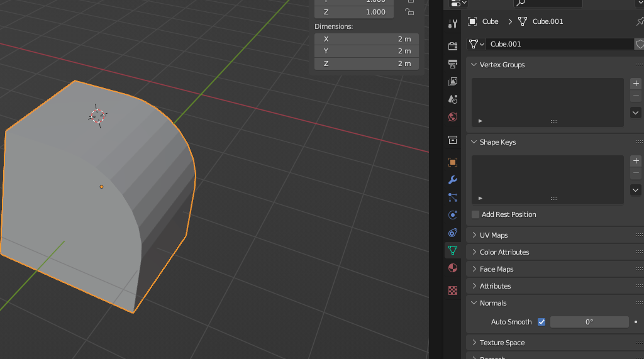The width and height of the screenshot is (644, 359).
Task: Expand the Texture Space panel
Action: 474,343
